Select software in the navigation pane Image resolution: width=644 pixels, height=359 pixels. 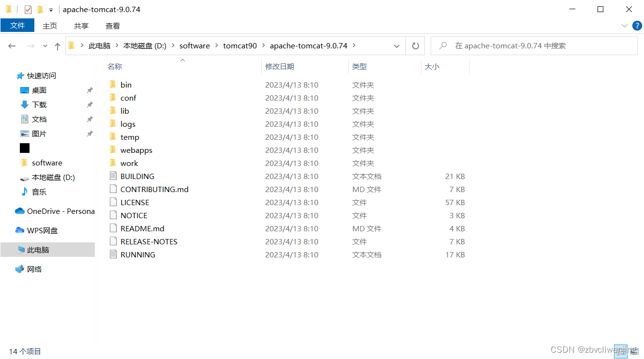click(x=47, y=163)
